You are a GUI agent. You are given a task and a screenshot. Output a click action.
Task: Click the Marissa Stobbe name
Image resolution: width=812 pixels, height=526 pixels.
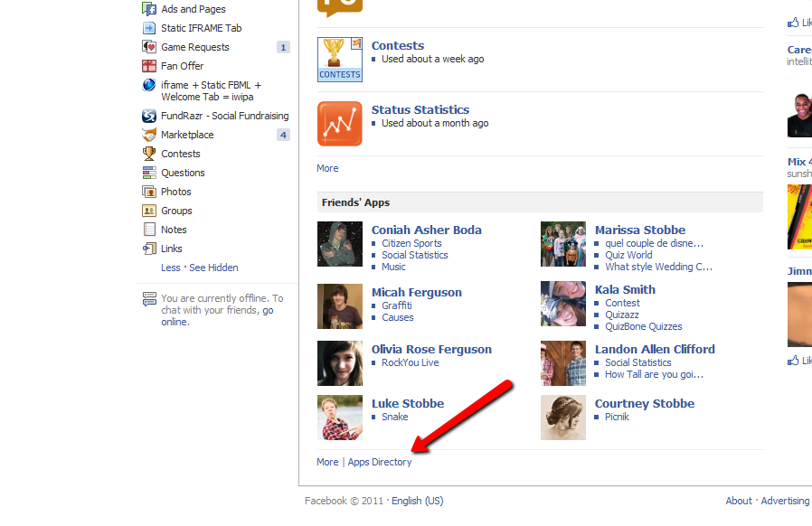(640, 230)
